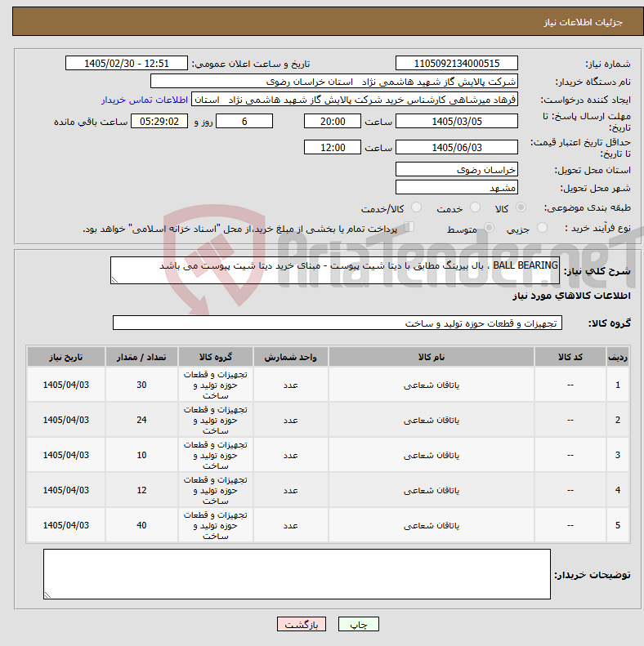The width and height of the screenshot is (644, 646).
Task: Open the اطلاعات تماس خریدار link
Action: [x=145, y=100]
